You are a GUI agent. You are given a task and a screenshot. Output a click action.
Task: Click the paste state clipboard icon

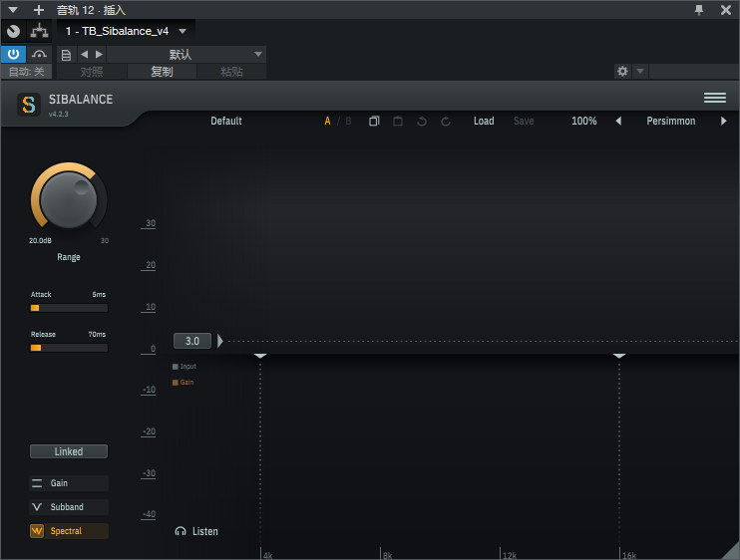coord(398,122)
